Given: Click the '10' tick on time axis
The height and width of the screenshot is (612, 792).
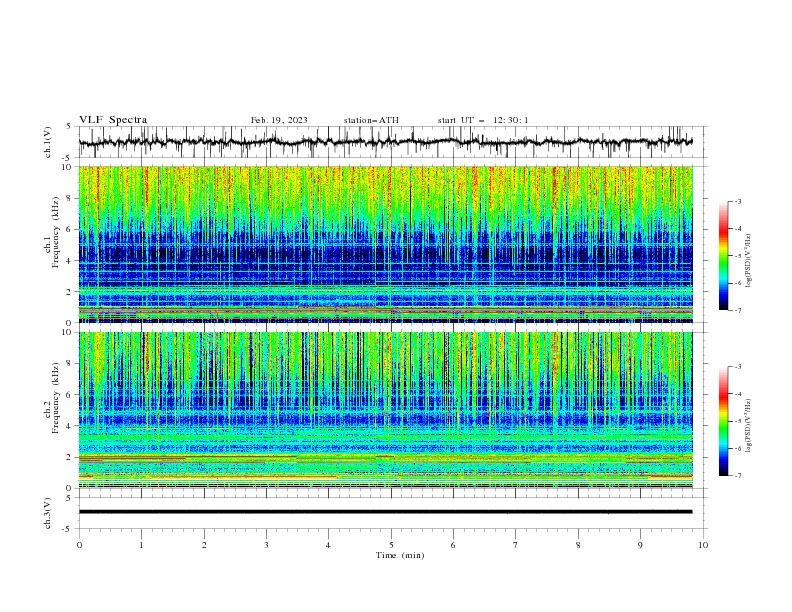Looking at the screenshot, I should tap(703, 545).
